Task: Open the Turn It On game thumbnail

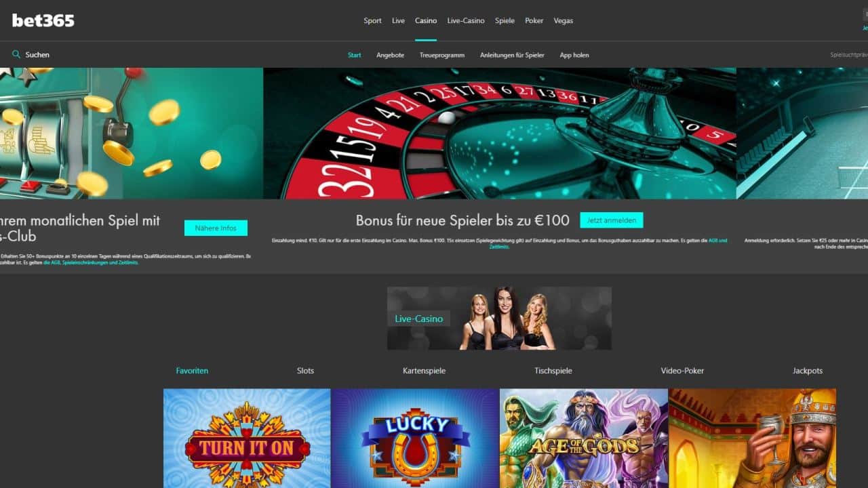Action: pos(247,438)
